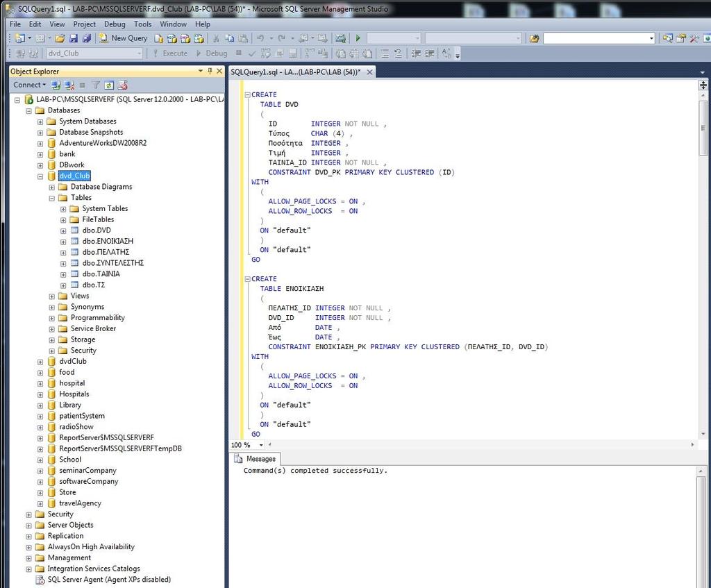Screen dimensions: 711x588
Task: Select the SQLQuery1.sql document tab
Action: [x=296, y=72]
